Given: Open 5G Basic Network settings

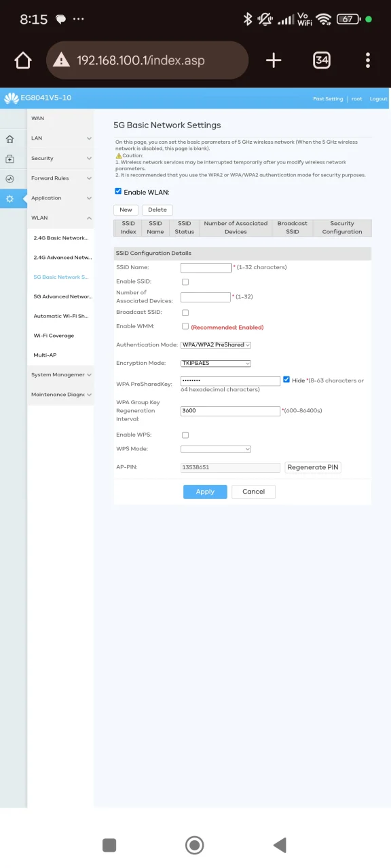Looking at the screenshot, I should [x=61, y=277].
